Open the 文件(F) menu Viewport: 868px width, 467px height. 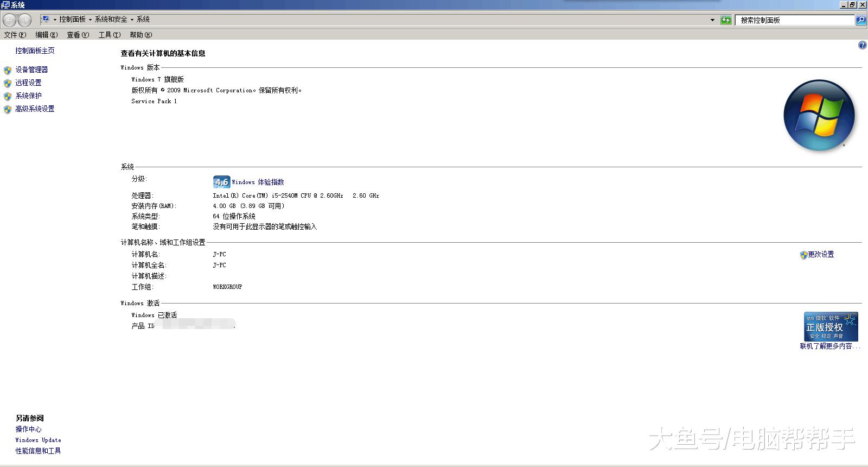[x=15, y=35]
